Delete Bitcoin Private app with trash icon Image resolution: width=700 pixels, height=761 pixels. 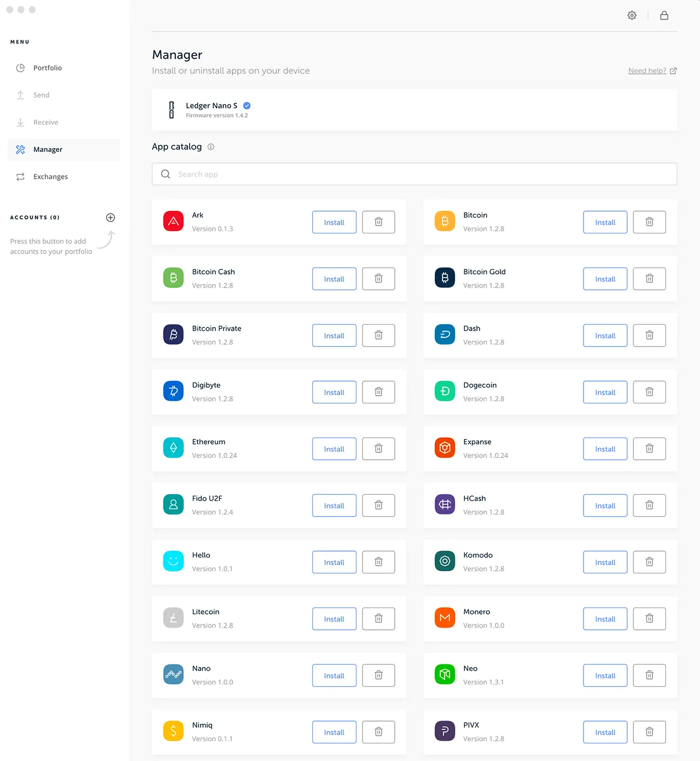378,335
